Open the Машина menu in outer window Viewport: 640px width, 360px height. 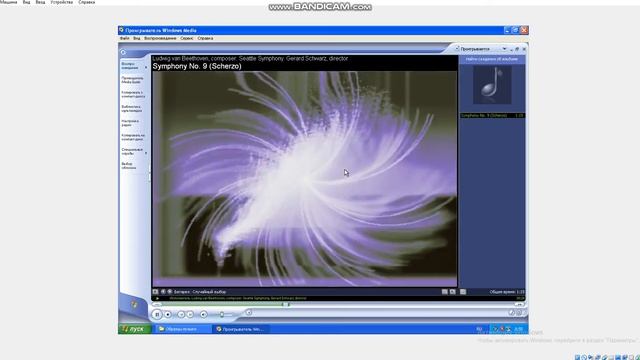8,2
